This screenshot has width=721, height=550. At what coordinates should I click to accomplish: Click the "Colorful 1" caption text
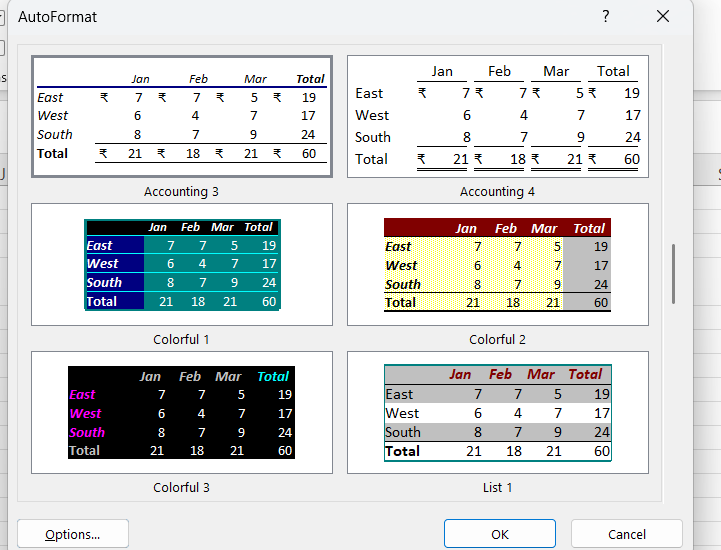pos(181,339)
